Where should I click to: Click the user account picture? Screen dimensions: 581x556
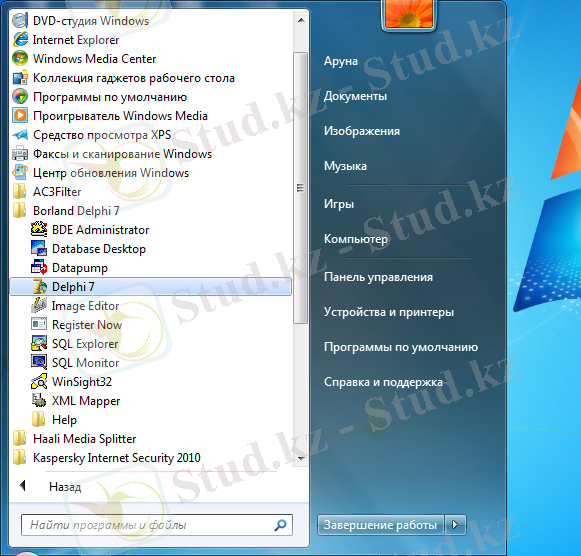pos(409,14)
